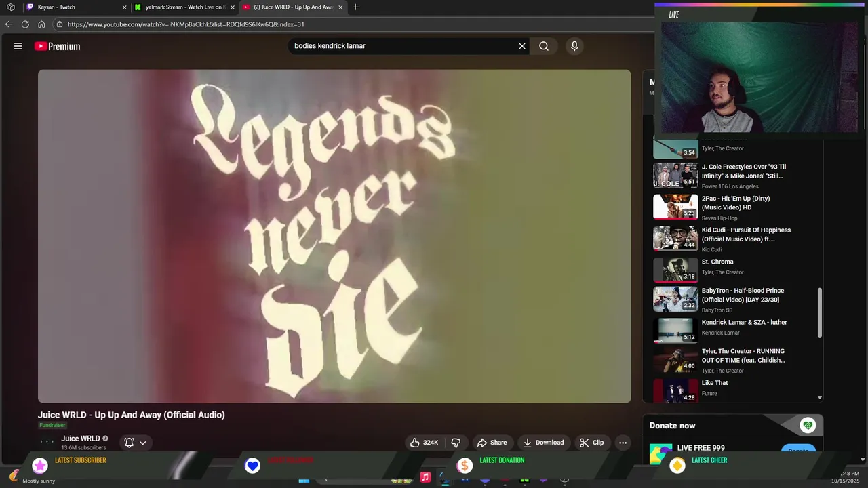
Task: Open browser home page icon
Action: tap(41, 24)
